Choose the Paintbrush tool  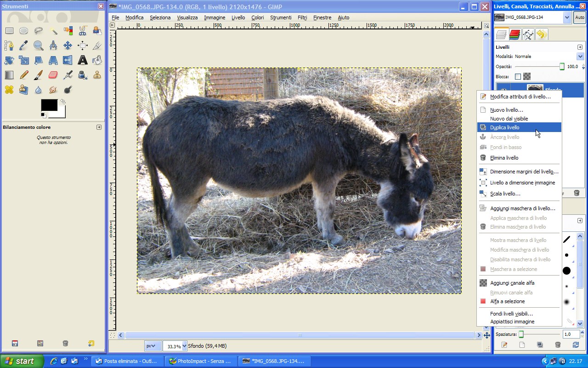(39, 75)
